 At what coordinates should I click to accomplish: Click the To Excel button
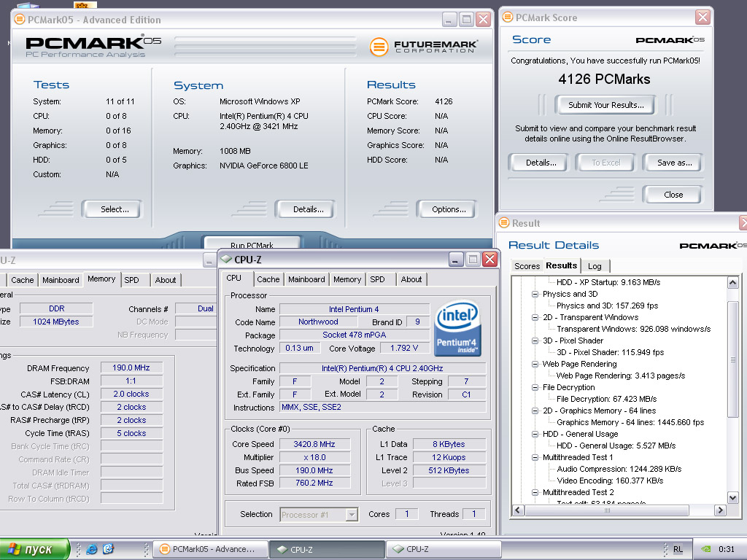[605, 163]
